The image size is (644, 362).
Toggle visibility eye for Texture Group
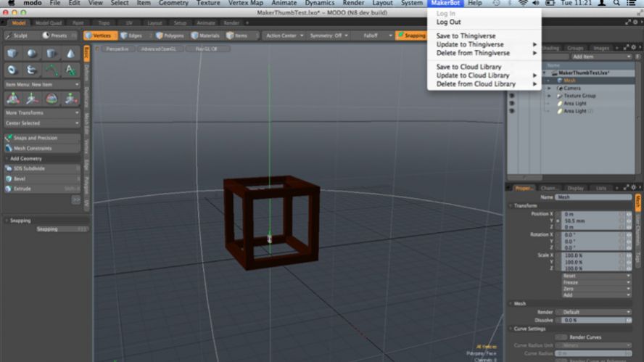point(511,96)
